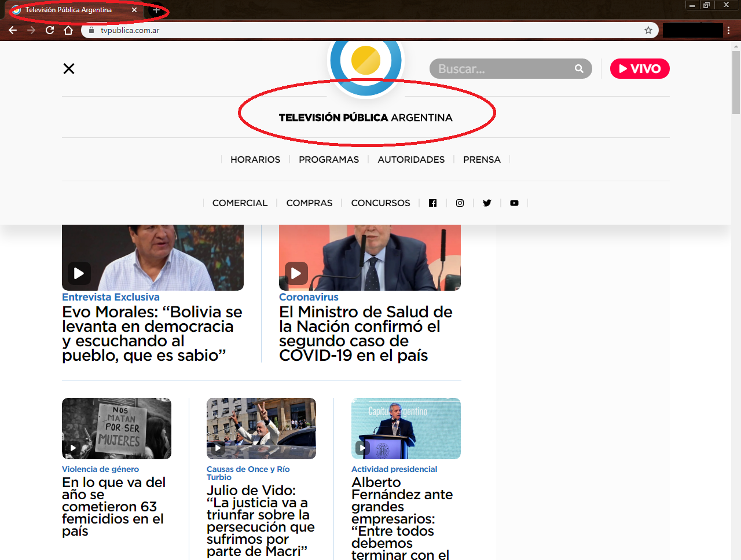The width and height of the screenshot is (741, 560).
Task: Bookmark this page with the star icon
Action: [x=648, y=30]
